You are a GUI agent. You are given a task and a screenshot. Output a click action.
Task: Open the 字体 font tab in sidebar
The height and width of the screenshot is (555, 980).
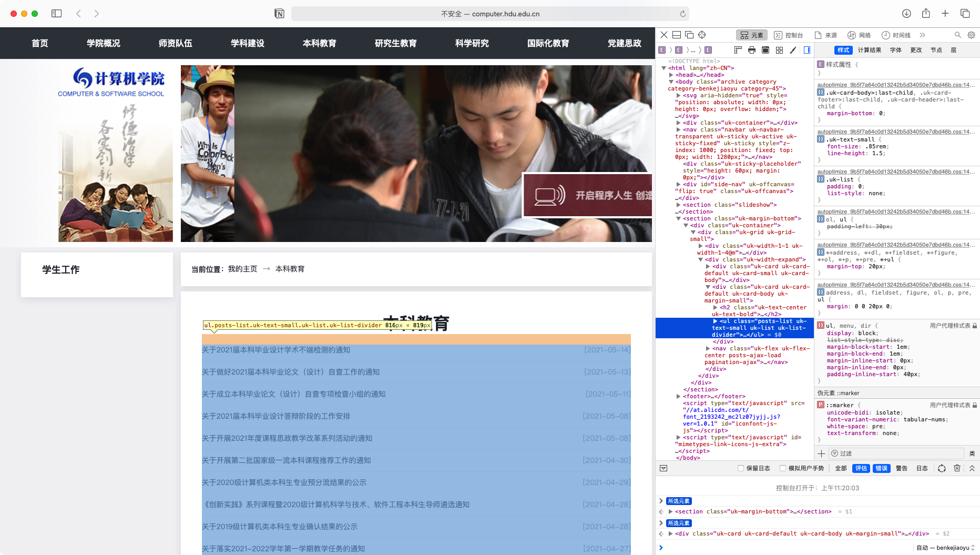(896, 50)
